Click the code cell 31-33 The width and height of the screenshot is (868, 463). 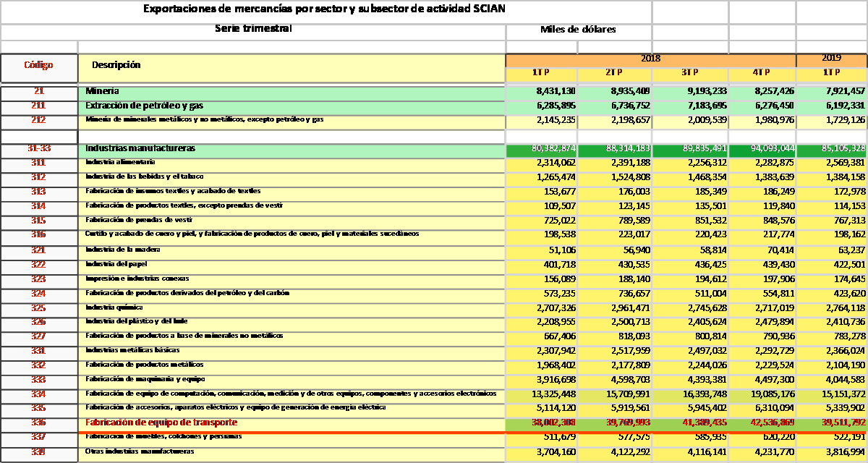pyautogui.click(x=38, y=149)
